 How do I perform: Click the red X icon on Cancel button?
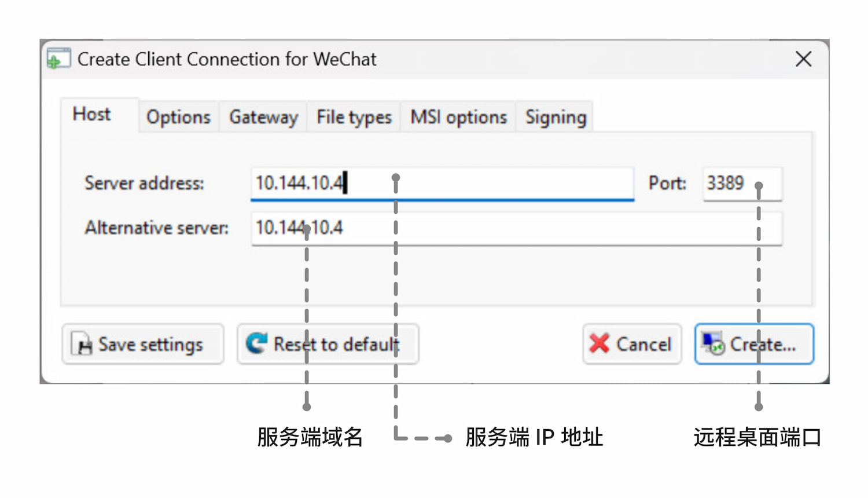[598, 344]
